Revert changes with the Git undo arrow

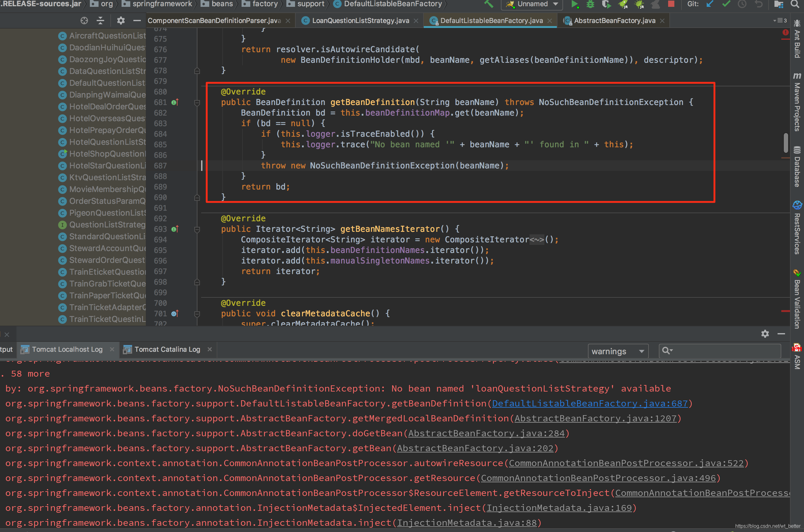(x=759, y=4)
